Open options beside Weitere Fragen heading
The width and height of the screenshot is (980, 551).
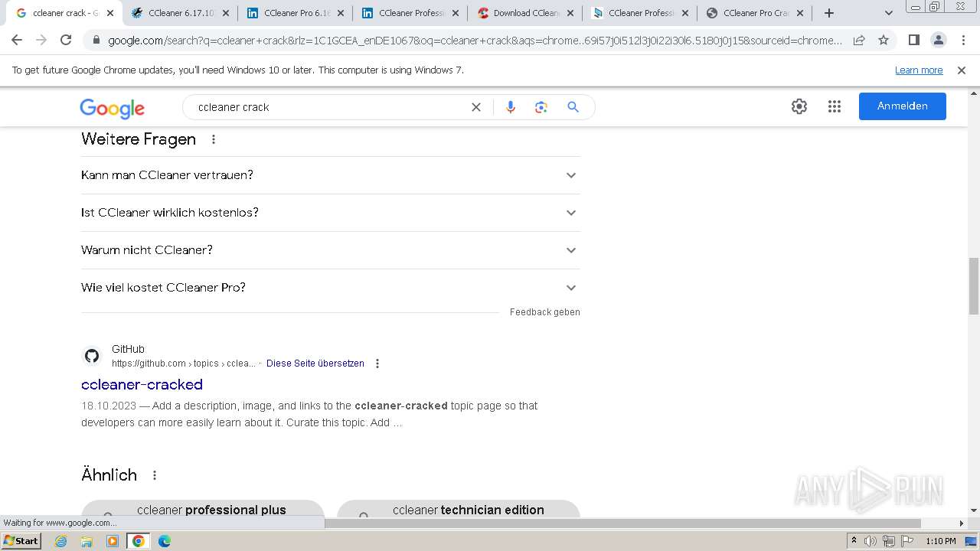pos(214,139)
